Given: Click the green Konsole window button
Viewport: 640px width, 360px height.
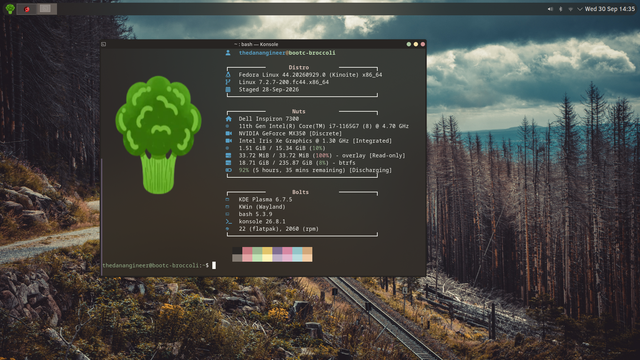Looking at the screenshot, I should (x=409, y=44).
